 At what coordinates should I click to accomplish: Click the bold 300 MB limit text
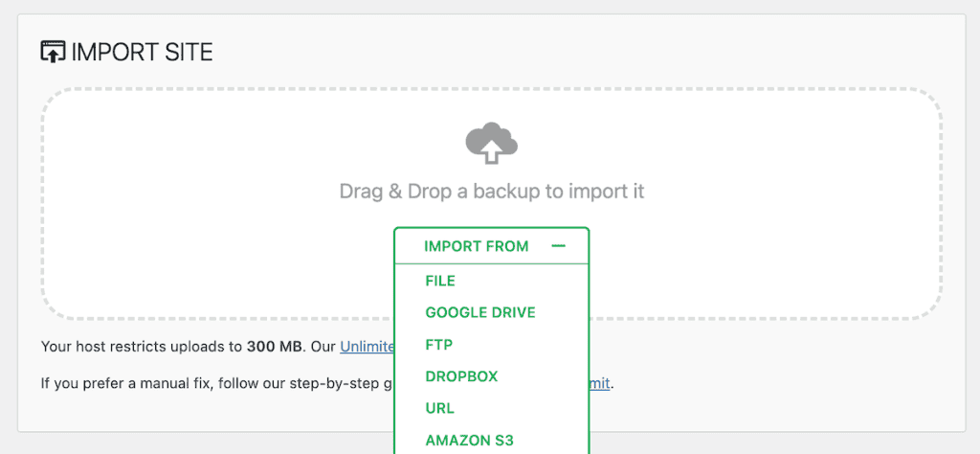275,347
